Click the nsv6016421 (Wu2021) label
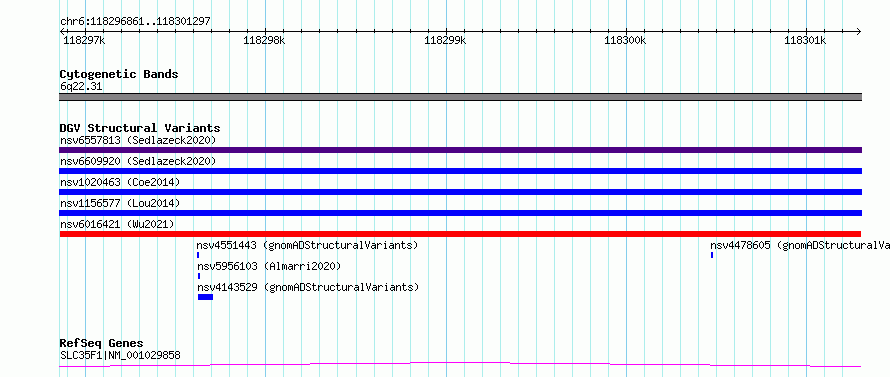 117,224
